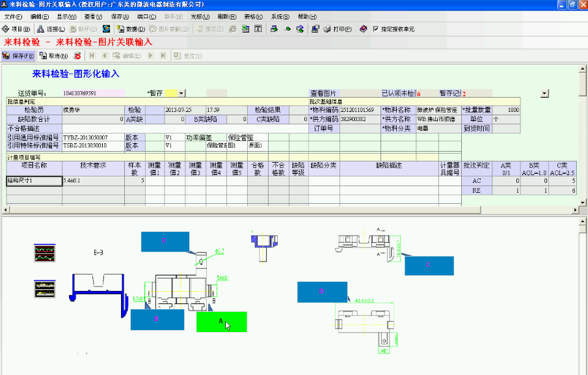Click the 送货单号 input field
The height and width of the screenshot is (375, 588).
click(x=92, y=94)
